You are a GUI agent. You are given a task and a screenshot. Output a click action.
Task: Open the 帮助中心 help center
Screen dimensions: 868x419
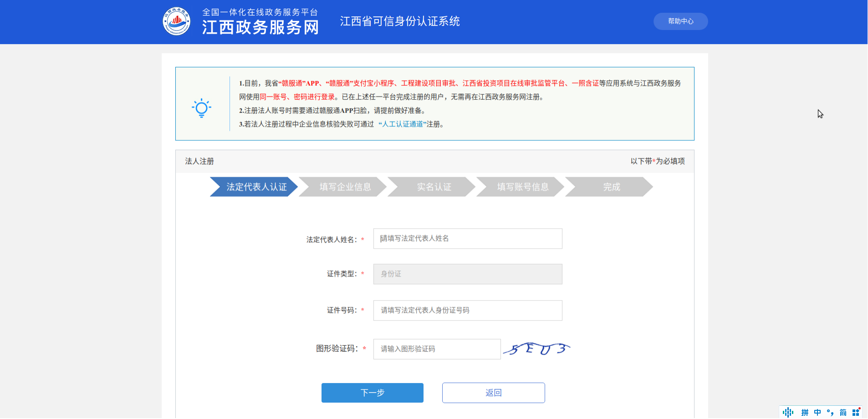pyautogui.click(x=680, y=21)
